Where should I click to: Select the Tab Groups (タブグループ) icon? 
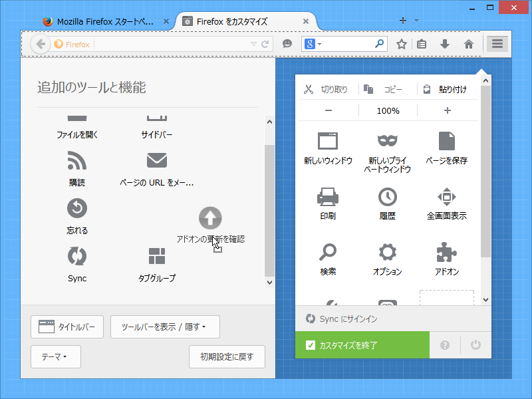coord(157,256)
